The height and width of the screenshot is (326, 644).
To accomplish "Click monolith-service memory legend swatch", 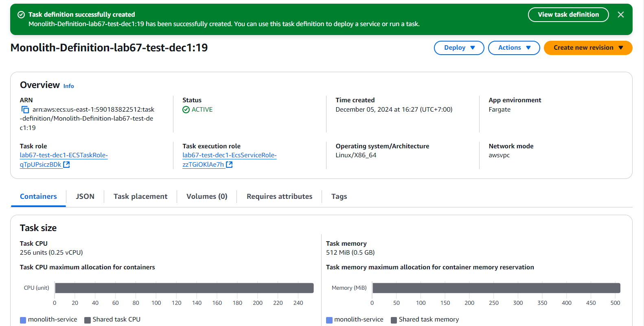I will pos(329,320).
